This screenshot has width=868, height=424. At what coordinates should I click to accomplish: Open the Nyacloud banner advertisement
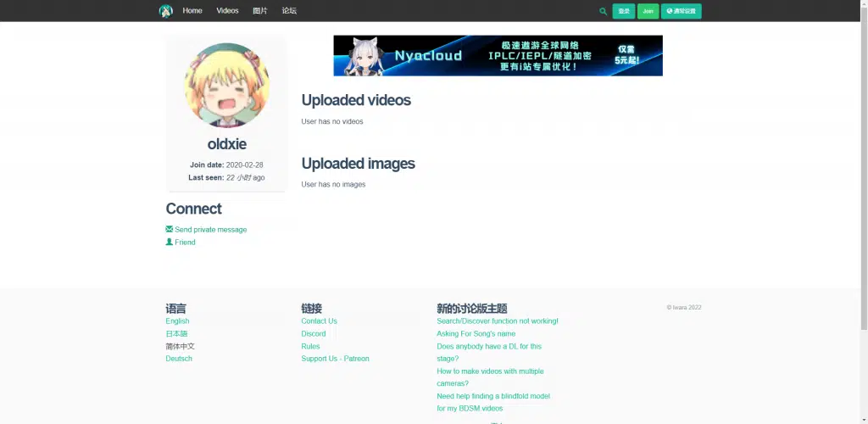tap(498, 55)
